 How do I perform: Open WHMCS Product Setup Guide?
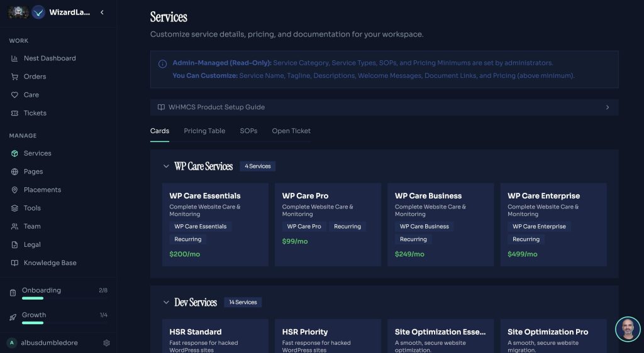[x=384, y=107]
